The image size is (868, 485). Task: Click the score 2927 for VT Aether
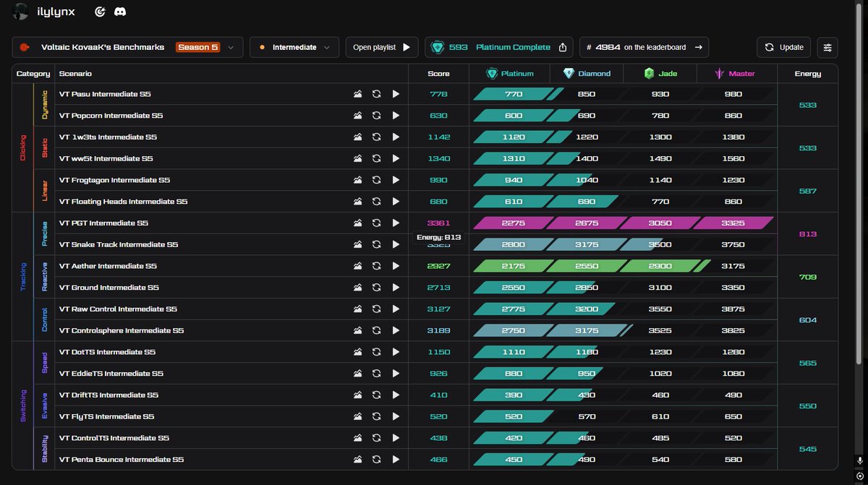[x=438, y=266]
